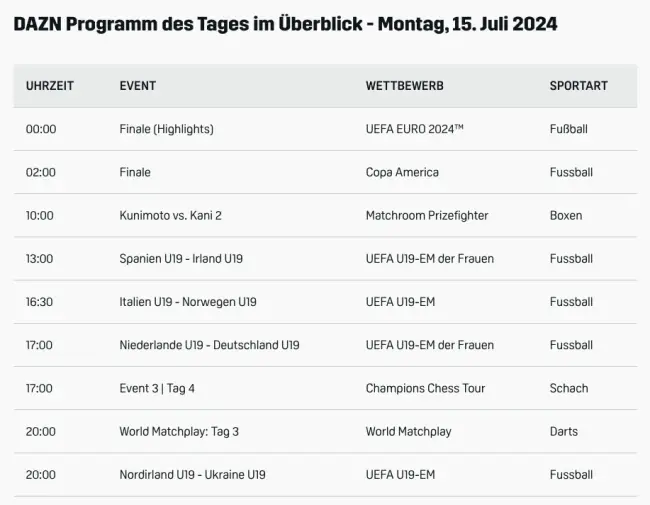Screen dimensions: 650x505
Task: Open Niederlande U19 - Deutschland U19 match
Action: coord(209,345)
